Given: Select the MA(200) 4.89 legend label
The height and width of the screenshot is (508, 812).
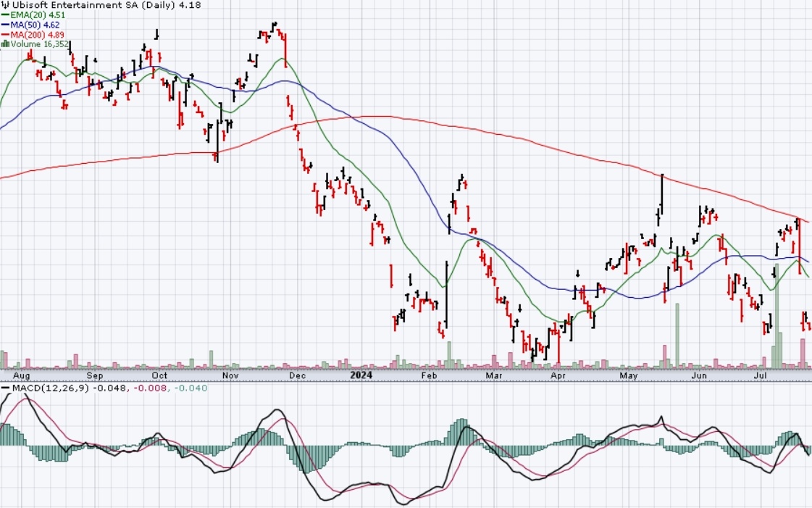Looking at the screenshot, I should tap(37, 35).
